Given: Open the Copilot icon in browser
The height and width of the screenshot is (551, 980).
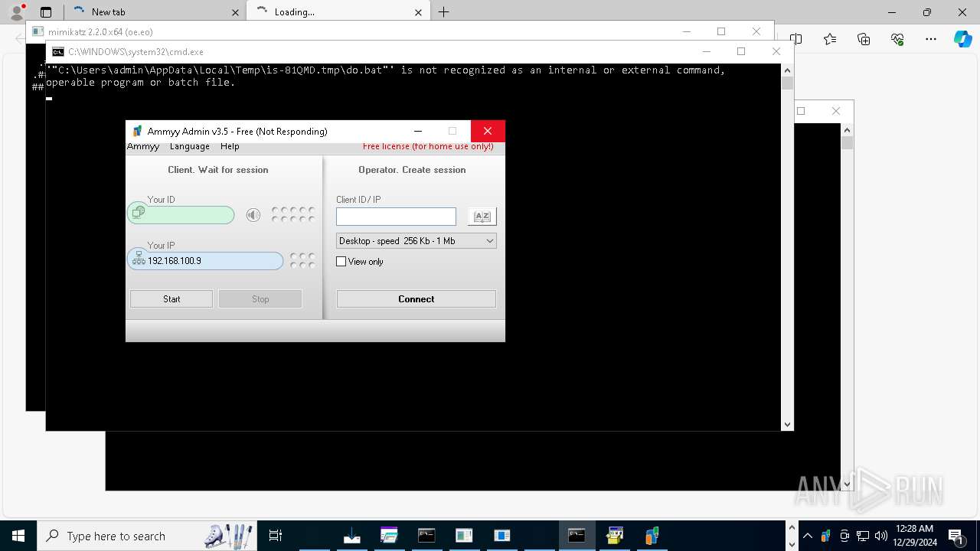Looking at the screenshot, I should [x=962, y=39].
